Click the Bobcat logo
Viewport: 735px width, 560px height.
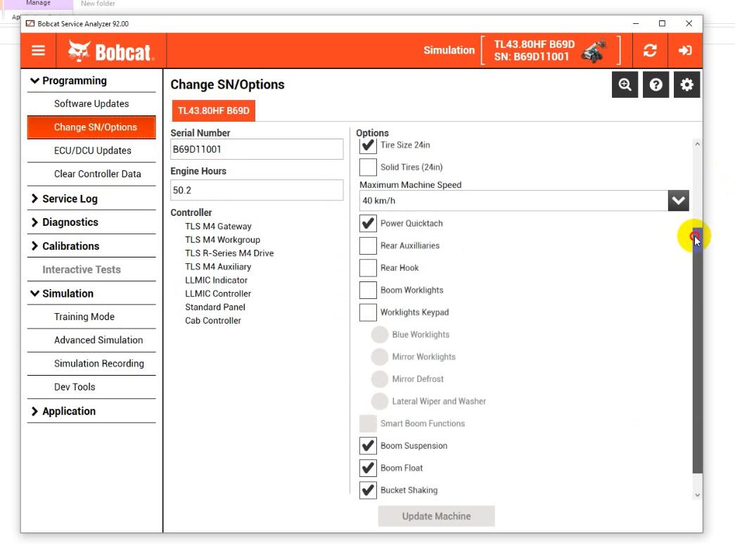pos(110,51)
